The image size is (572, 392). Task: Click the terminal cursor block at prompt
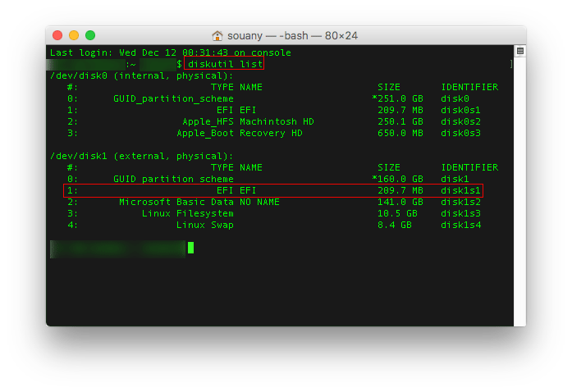pyautogui.click(x=190, y=248)
